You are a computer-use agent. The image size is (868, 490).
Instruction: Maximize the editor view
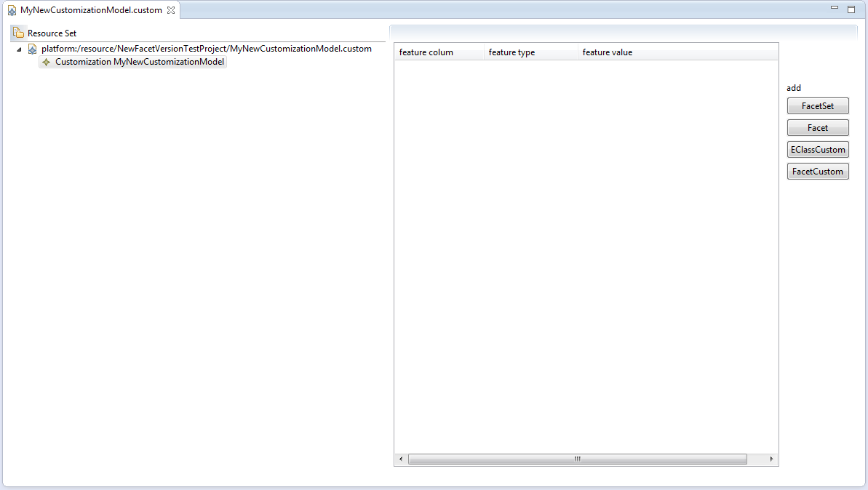pyautogui.click(x=851, y=9)
